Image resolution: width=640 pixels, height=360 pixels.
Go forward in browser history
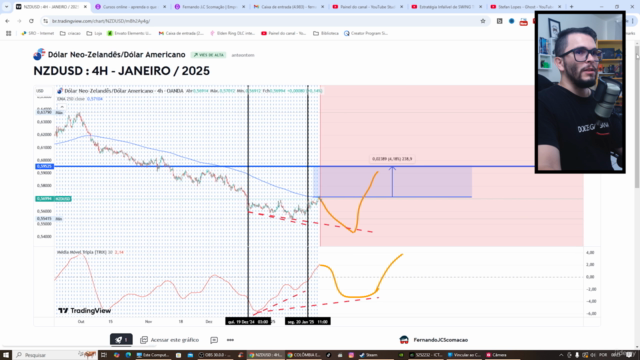(19, 21)
